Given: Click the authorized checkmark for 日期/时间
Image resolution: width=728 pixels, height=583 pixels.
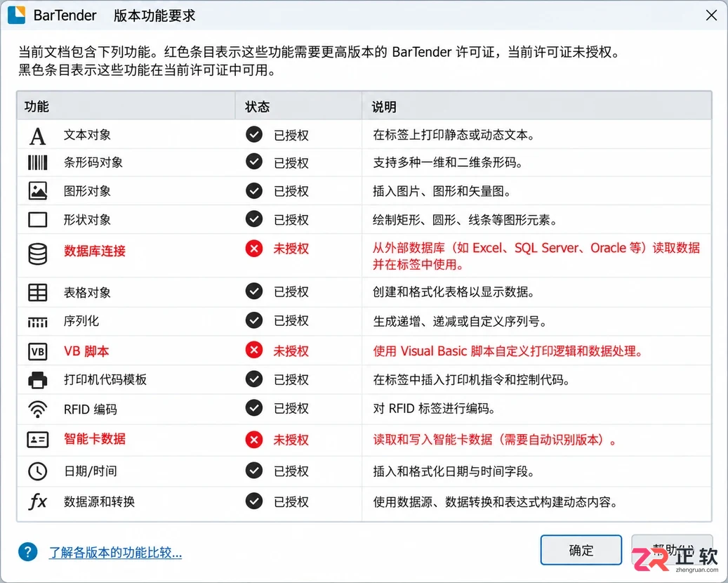Looking at the screenshot, I should pos(254,471).
